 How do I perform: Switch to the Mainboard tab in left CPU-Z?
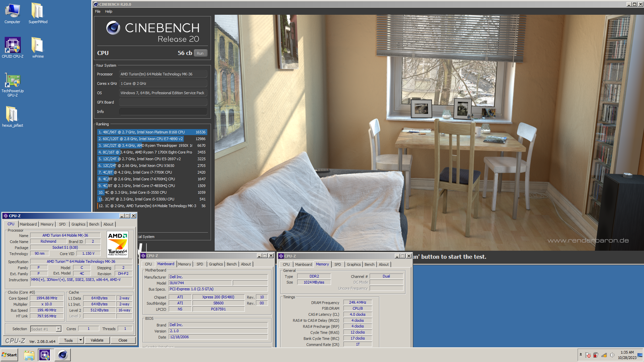28,224
